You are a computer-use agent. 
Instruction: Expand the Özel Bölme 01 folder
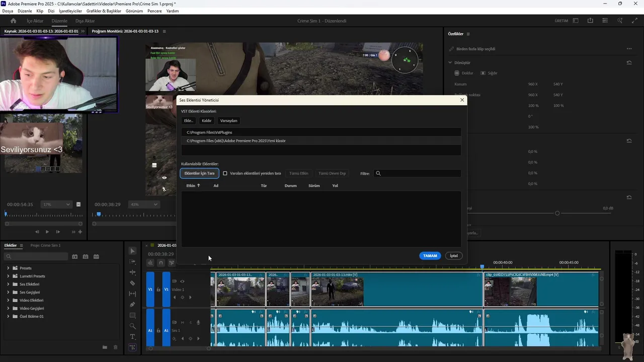[8, 316]
